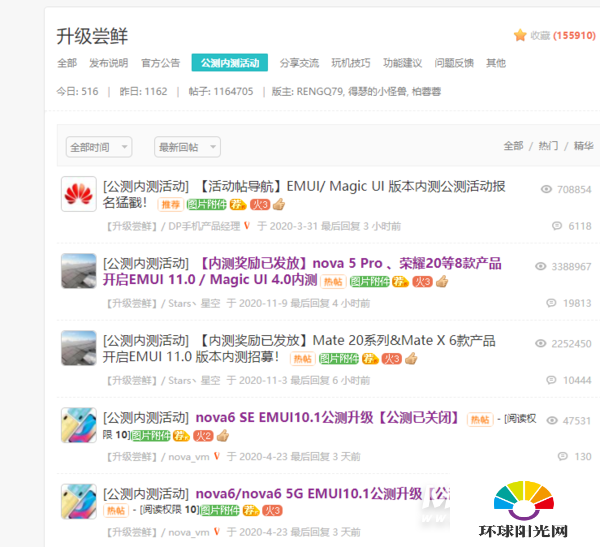This screenshot has width=600, height=547.
Task: Click 公测内测活动 tag on nova6 SE post
Action: pyautogui.click(x=146, y=418)
